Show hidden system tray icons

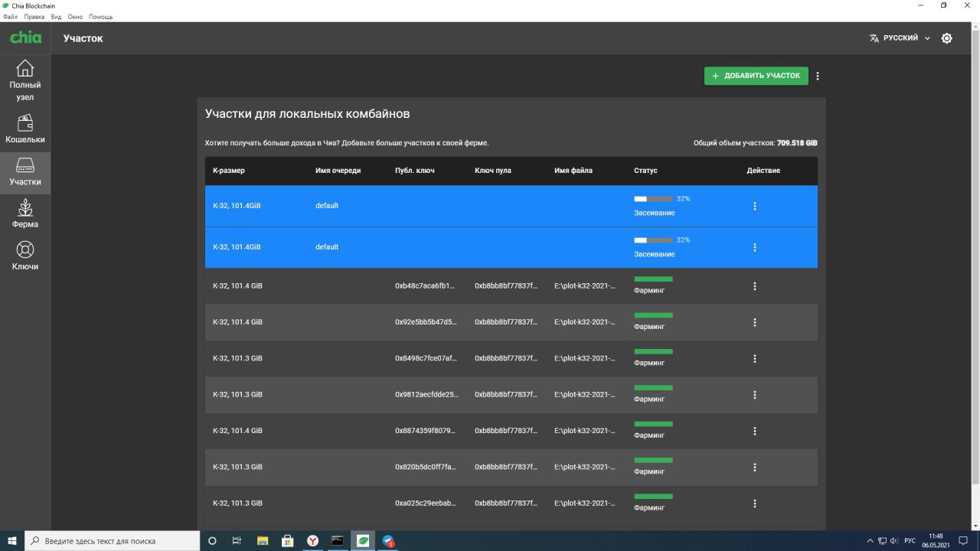click(x=870, y=541)
